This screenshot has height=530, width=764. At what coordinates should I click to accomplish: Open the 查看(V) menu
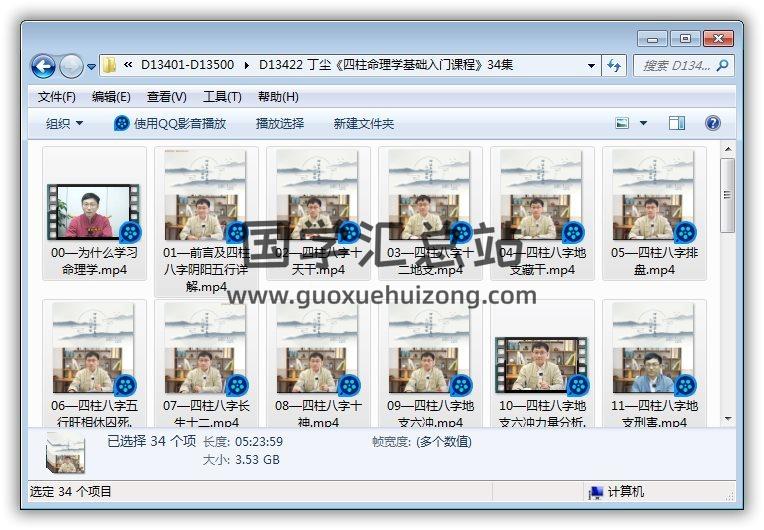click(x=167, y=97)
